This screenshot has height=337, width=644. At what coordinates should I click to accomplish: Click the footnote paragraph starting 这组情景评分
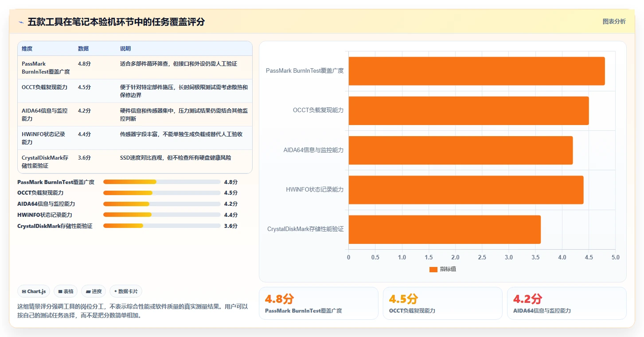click(133, 311)
